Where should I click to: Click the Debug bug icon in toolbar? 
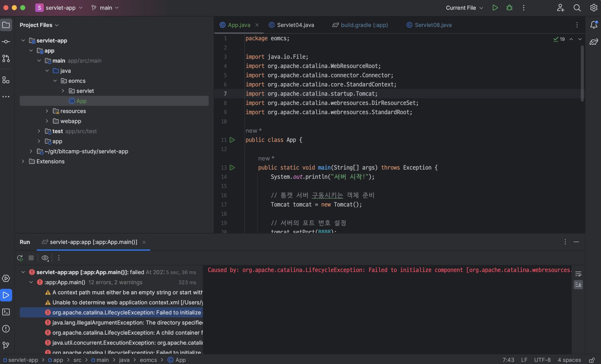coord(509,8)
